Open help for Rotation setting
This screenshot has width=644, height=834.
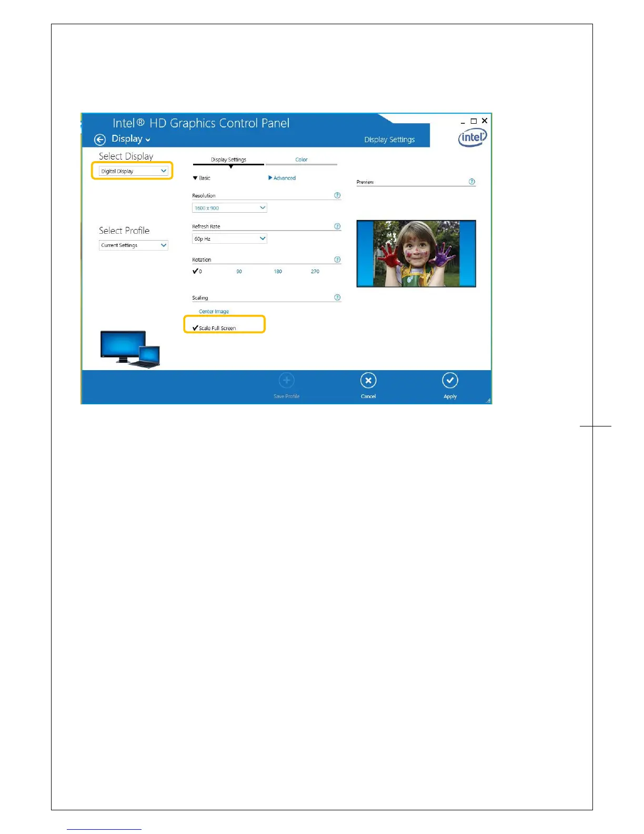(x=337, y=260)
